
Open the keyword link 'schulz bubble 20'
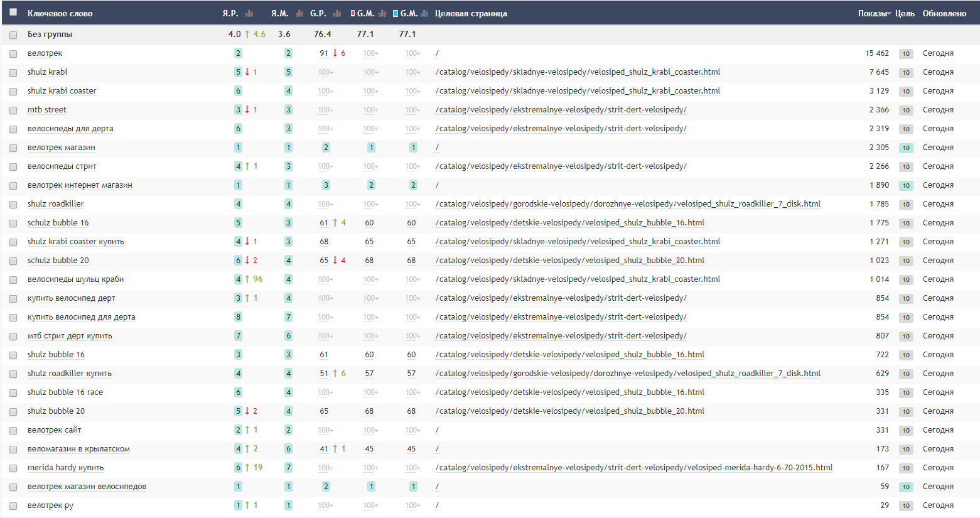(58, 261)
